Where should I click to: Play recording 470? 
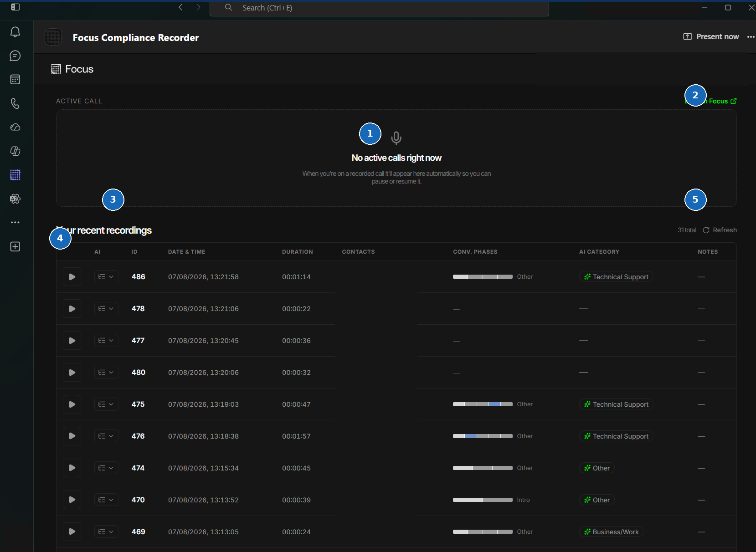click(x=72, y=500)
